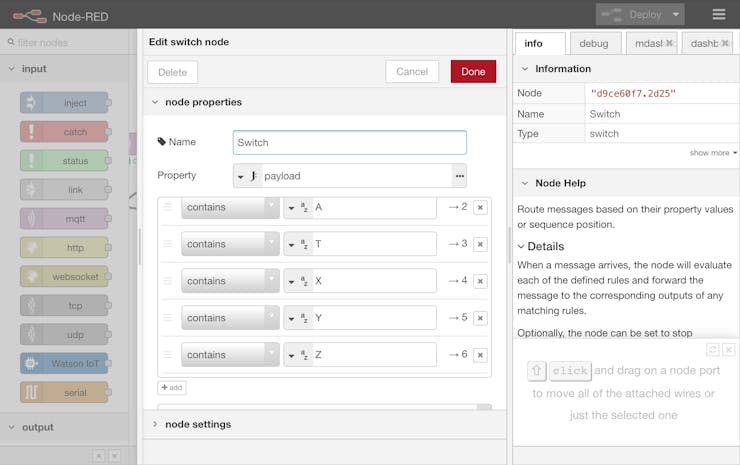Show more node information

pyautogui.click(x=713, y=153)
